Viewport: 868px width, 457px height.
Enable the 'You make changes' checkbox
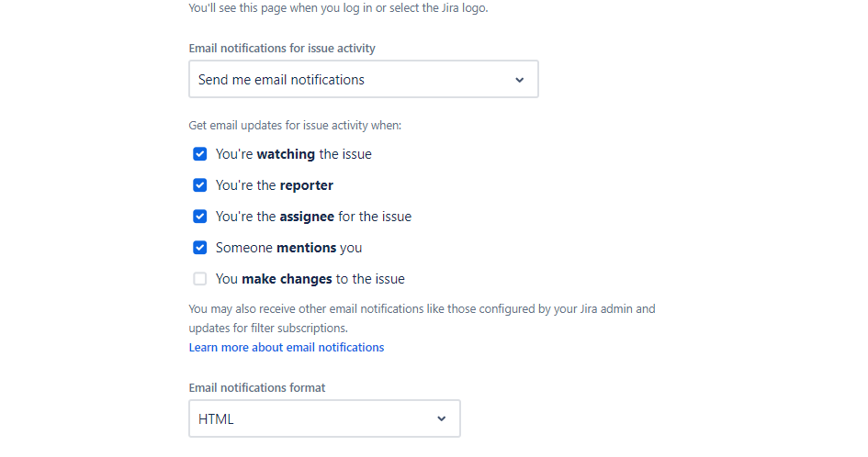(x=200, y=279)
